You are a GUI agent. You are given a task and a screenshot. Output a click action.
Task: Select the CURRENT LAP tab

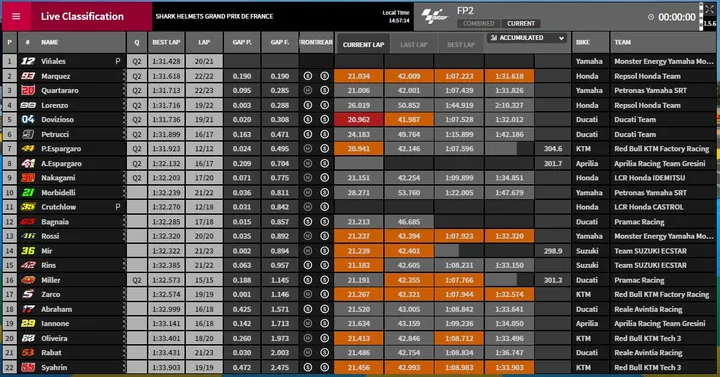click(x=363, y=45)
